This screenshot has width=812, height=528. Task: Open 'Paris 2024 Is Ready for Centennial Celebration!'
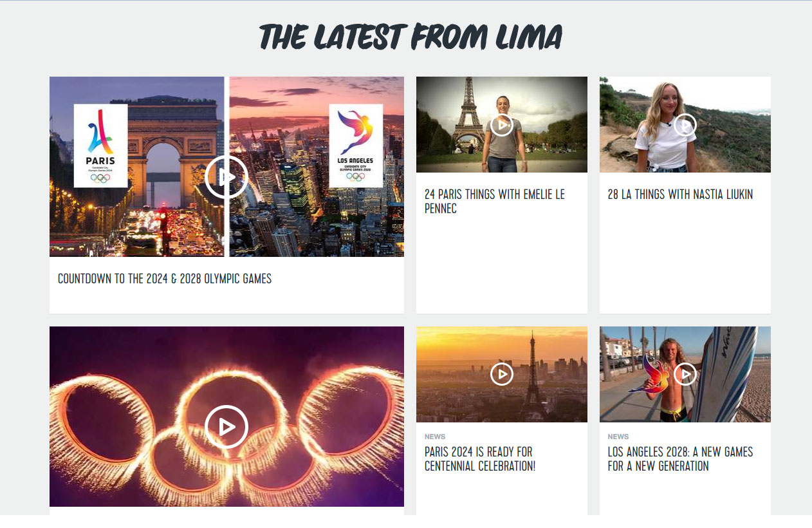480,458
